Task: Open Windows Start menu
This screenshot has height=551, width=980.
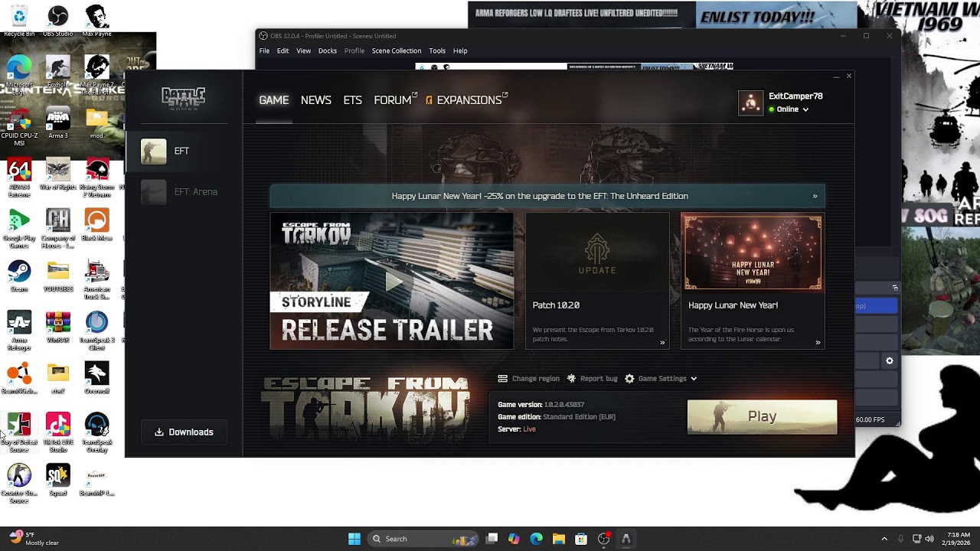Action: 354,539
